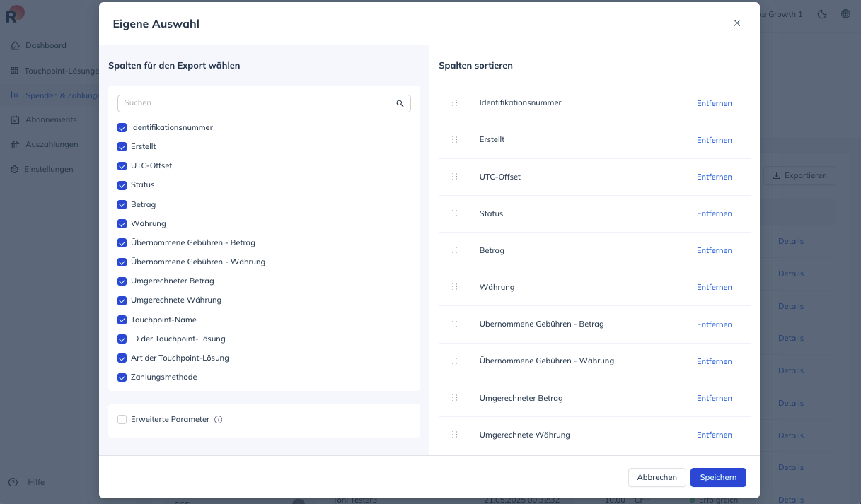Uncheck the UTC-Offset checkbox

[x=122, y=166]
